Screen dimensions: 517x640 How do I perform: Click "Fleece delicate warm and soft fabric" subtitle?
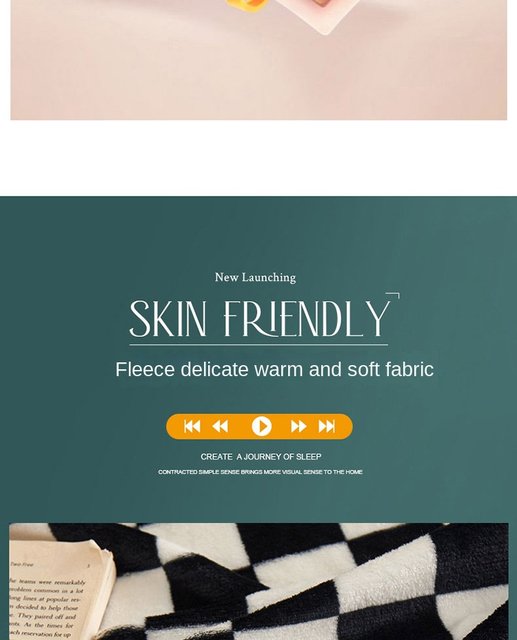(x=274, y=369)
